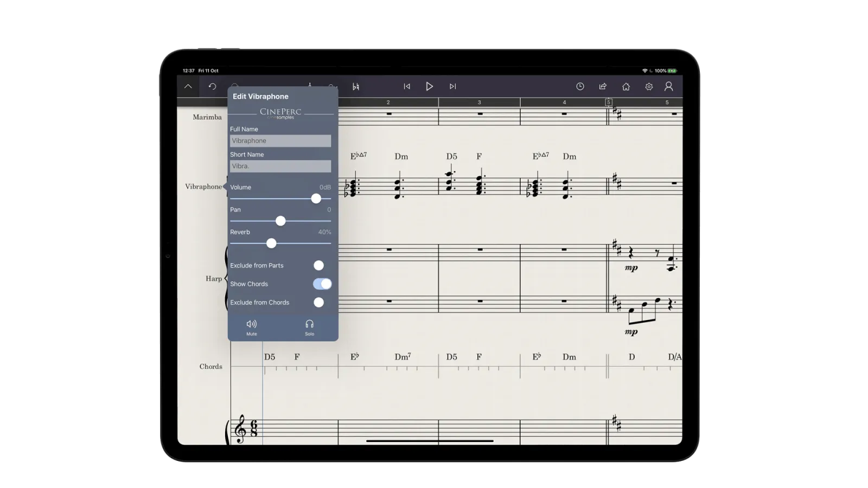Adjust the Reverb slider handle

(271, 243)
